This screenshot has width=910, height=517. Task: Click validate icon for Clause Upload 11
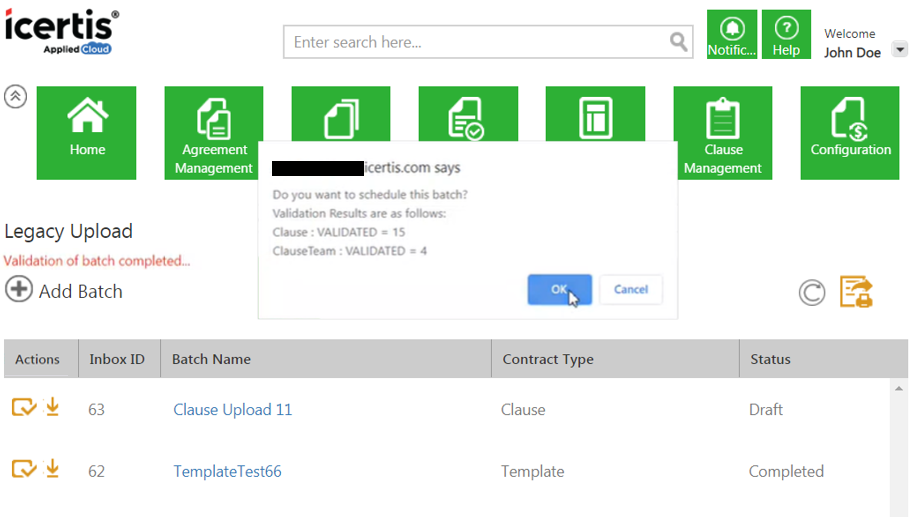coord(24,407)
